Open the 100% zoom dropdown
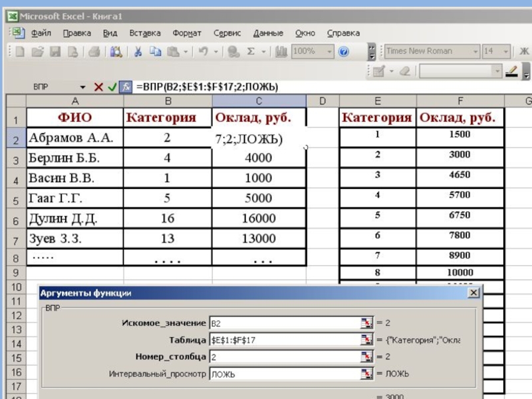Image resolution: width=532 pixels, height=399 pixels. tap(329, 51)
